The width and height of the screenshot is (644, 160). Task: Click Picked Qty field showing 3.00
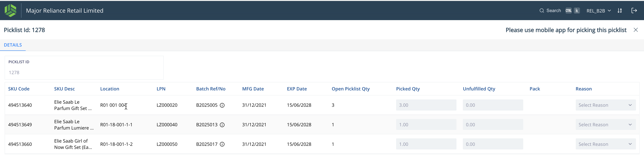pos(426,105)
